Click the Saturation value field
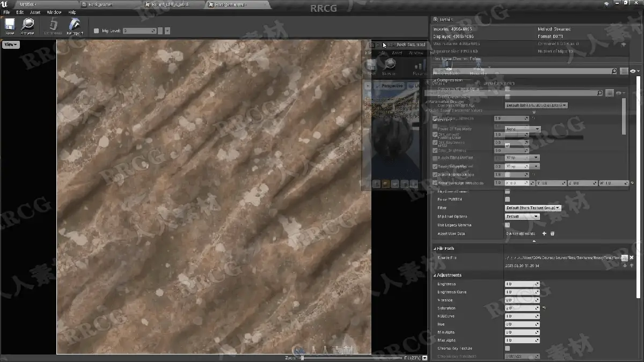Screen dimensions: 644x362 tap(522, 308)
